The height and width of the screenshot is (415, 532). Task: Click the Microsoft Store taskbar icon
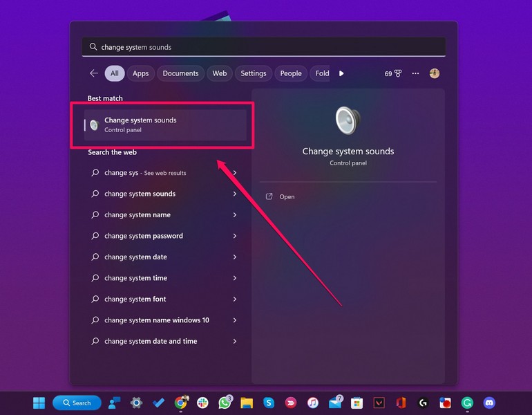(357, 403)
